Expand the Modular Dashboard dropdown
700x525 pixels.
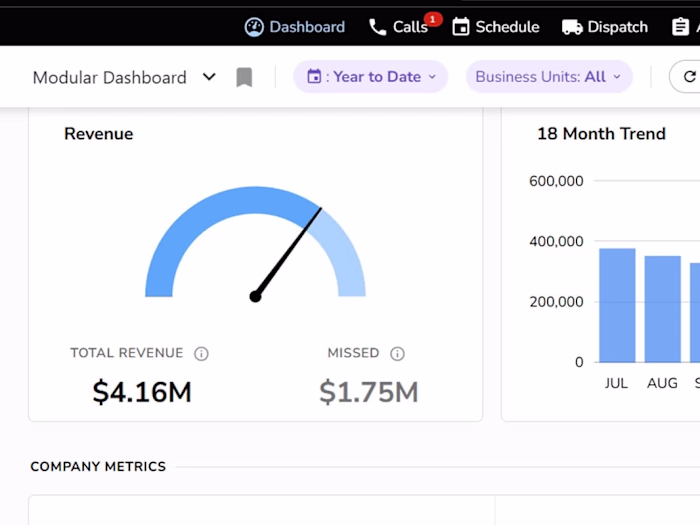click(x=209, y=77)
